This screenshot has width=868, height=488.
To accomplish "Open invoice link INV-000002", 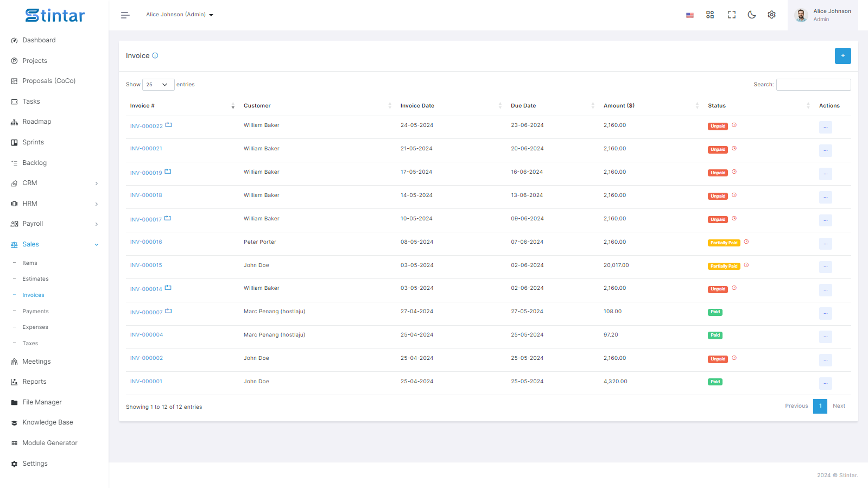I will pos(147,358).
